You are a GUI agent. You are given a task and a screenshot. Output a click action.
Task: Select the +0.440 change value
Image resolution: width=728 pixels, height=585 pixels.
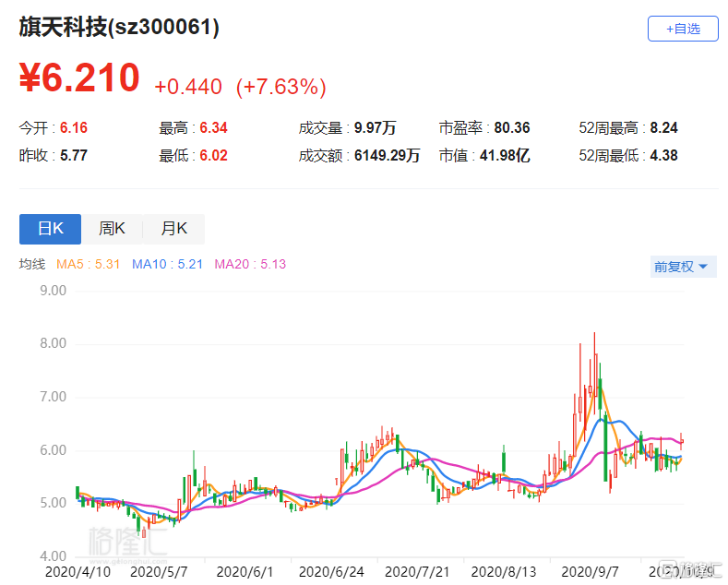(188, 87)
